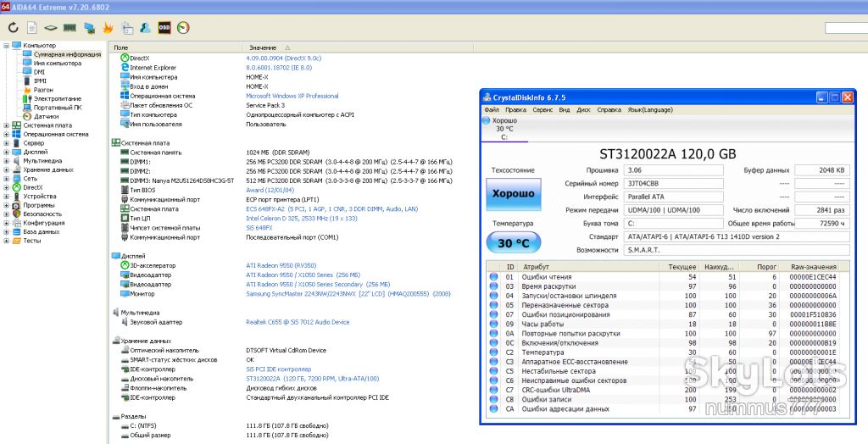Collapse the Компьютер tree node
The image size is (868, 444).
tap(6, 46)
